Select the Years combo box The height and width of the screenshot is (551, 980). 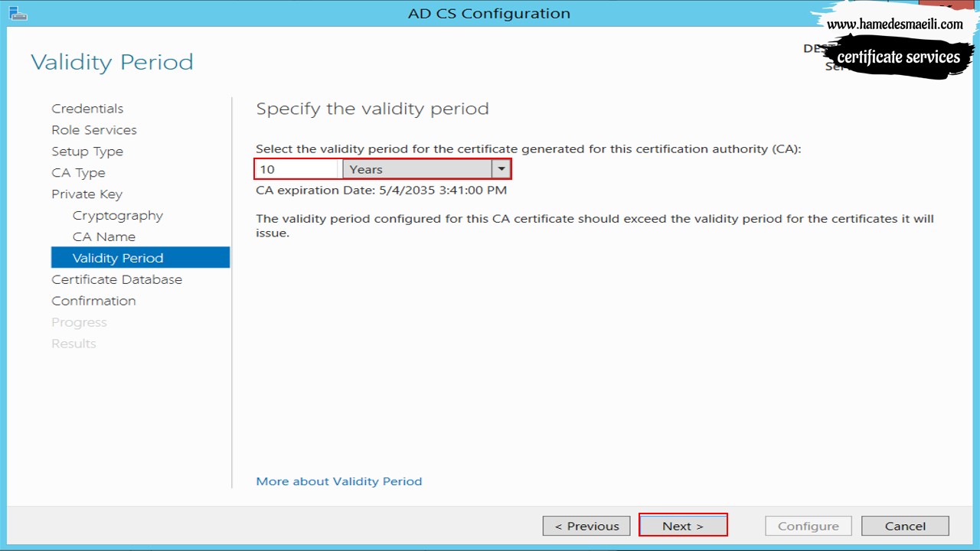[x=426, y=169]
